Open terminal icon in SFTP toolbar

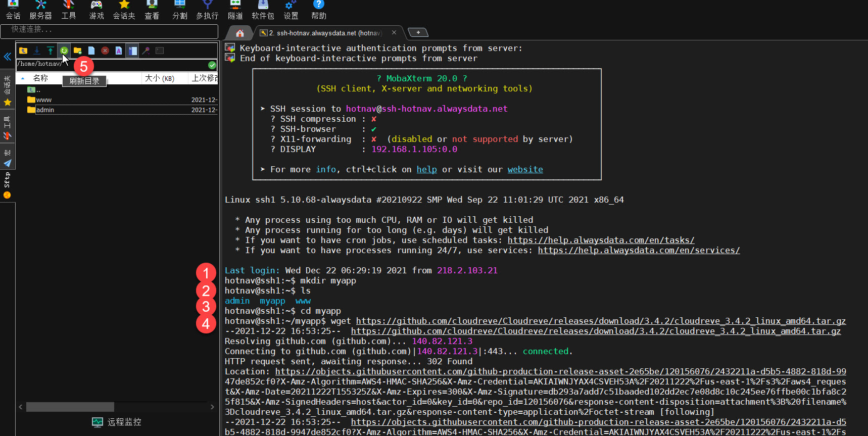(160, 51)
